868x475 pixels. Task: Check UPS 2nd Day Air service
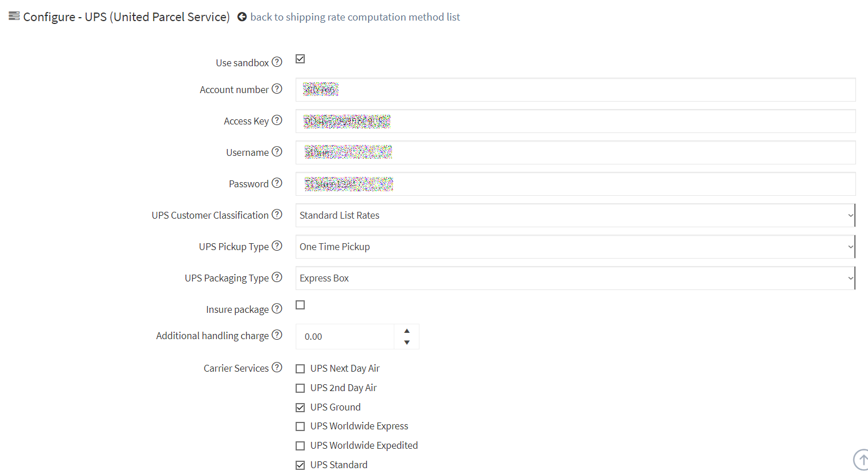pyautogui.click(x=300, y=388)
